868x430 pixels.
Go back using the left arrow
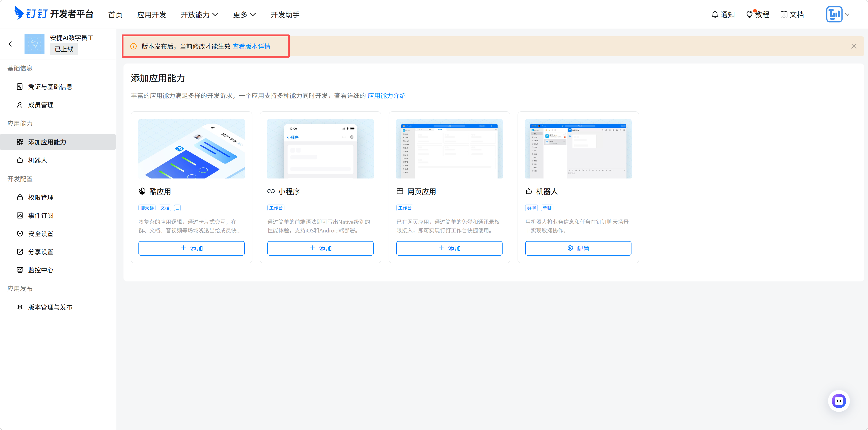pyautogui.click(x=10, y=44)
